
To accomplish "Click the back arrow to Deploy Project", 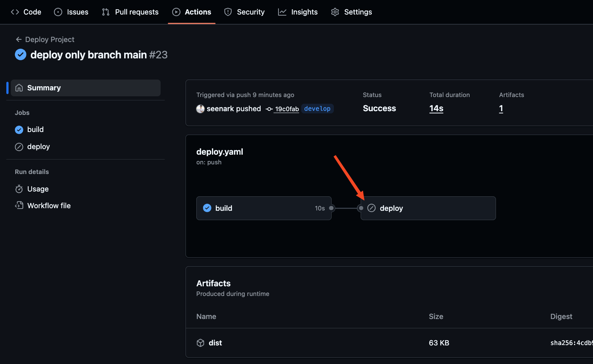I will (19, 39).
